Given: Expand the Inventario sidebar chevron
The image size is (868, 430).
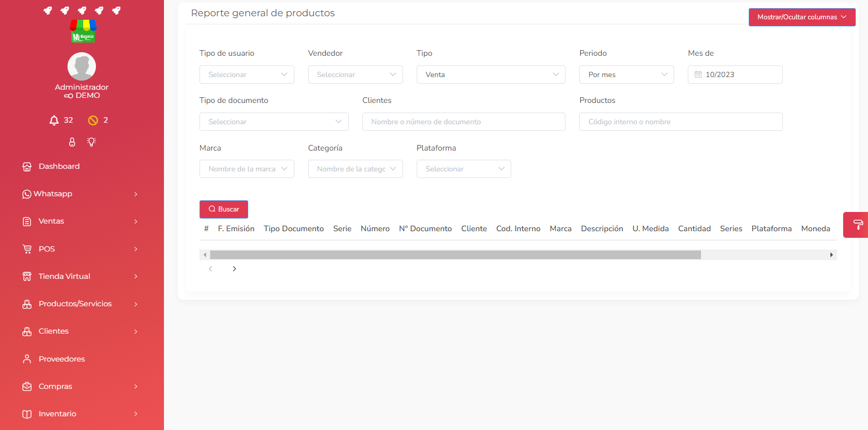Looking at the screenshot, I should 136,414.
